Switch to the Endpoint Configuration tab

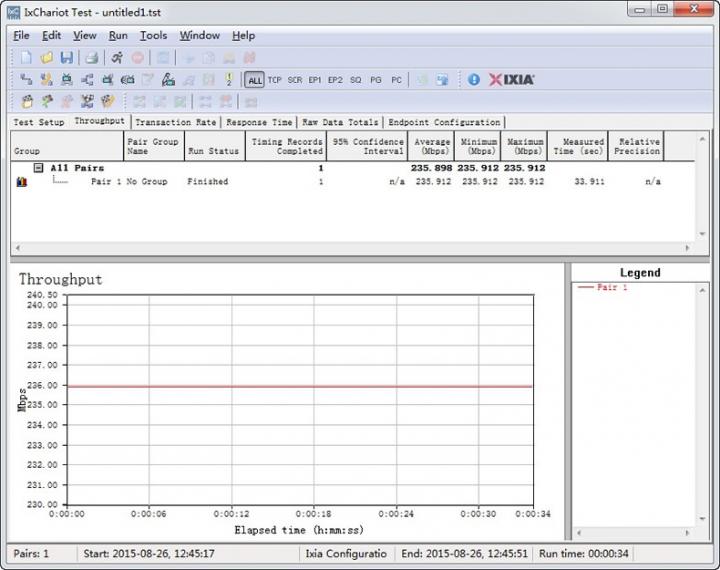click(444, 122)
